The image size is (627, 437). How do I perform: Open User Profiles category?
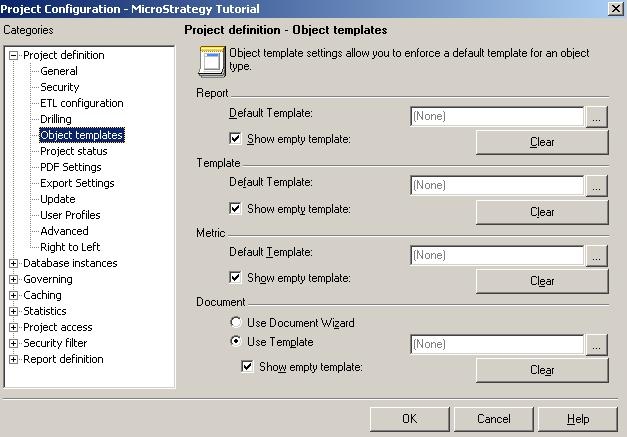coord(70,215)
